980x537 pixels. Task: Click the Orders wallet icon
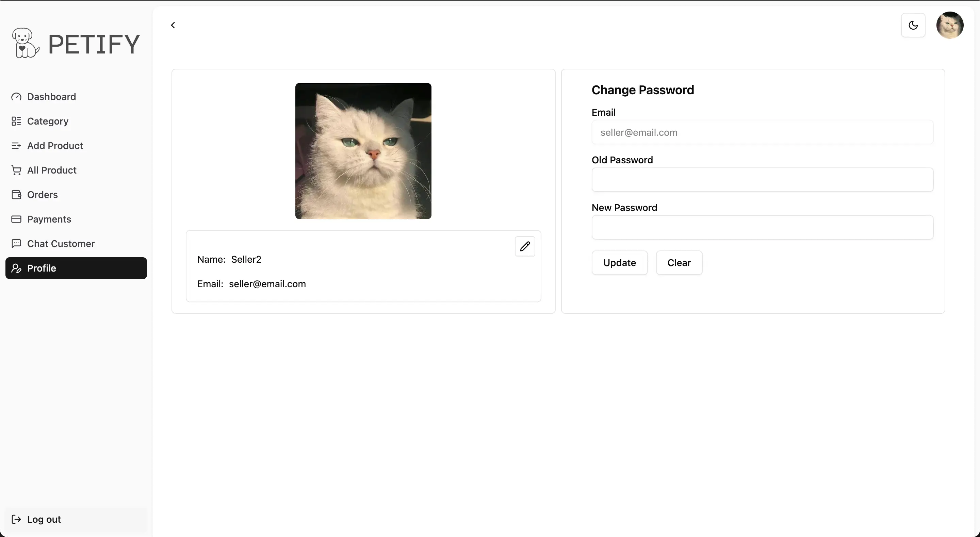16,195
